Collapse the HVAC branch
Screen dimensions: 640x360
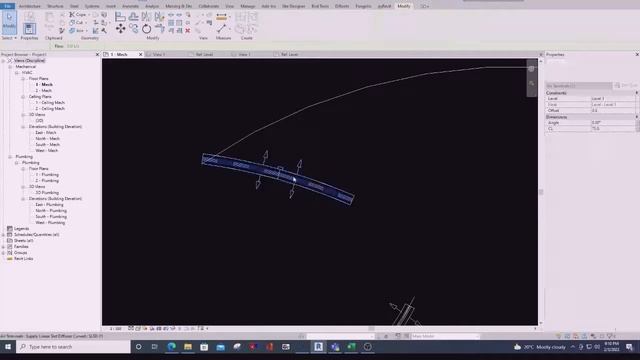point(17,73)
